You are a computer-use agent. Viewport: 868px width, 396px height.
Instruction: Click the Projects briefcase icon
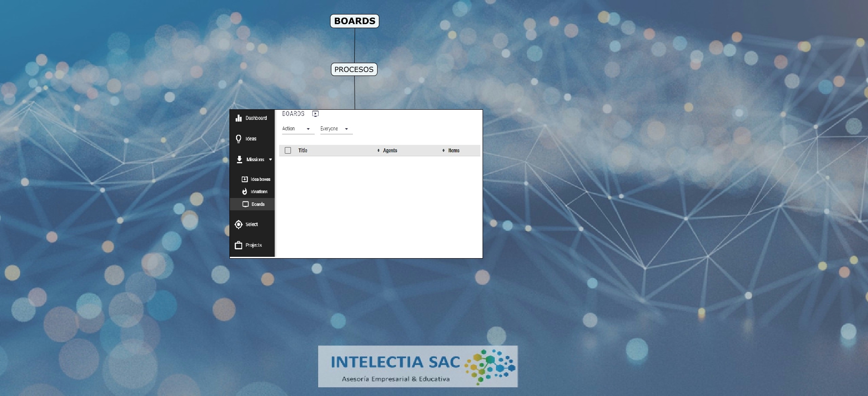(x=239, y=245)
